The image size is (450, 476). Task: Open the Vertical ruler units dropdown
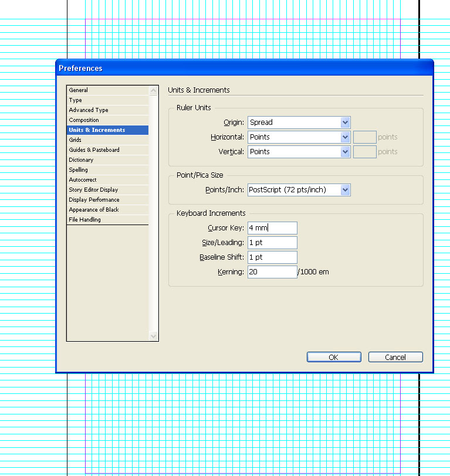tap(299, 152)
